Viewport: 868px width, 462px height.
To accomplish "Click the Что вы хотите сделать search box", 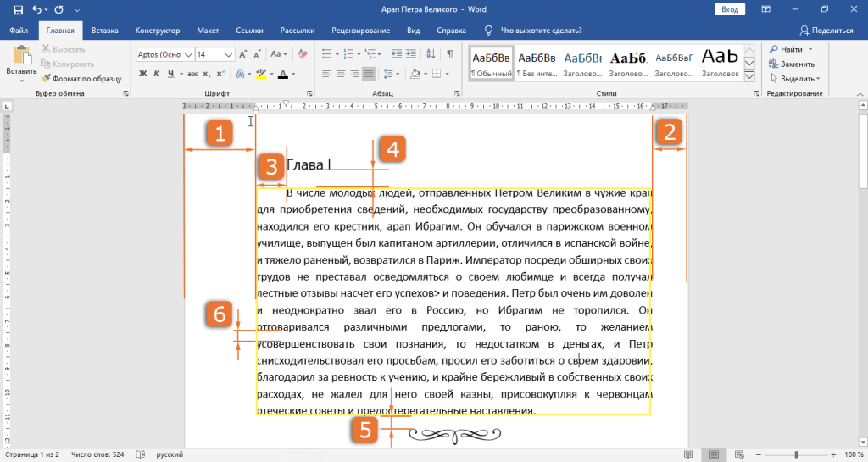I will 541,31.
